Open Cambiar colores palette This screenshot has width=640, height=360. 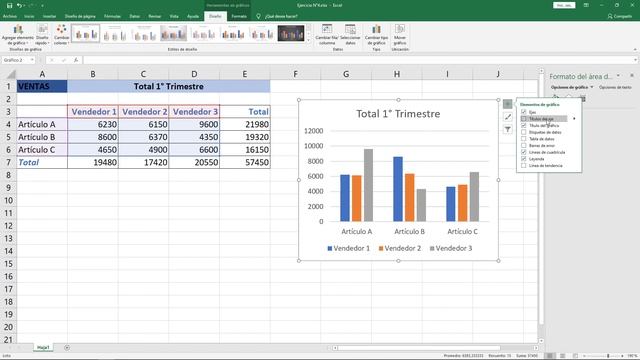tap(61, 35)
